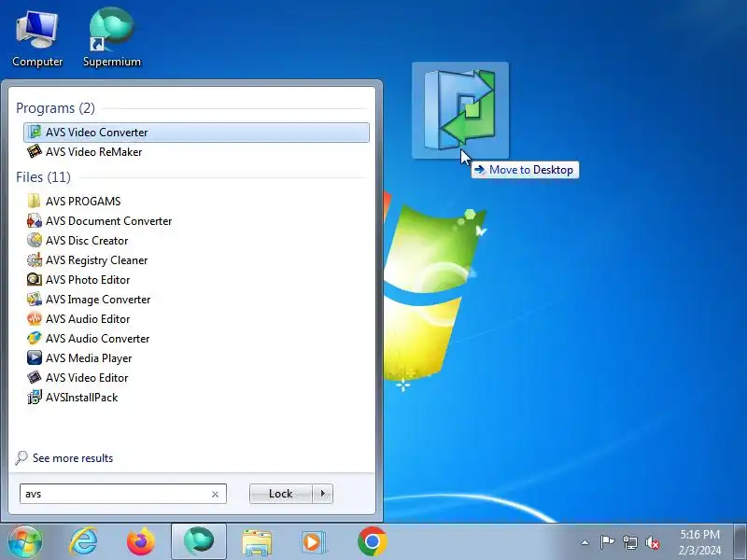
Task: Click the AVS Video ReMaker filmstrip icon
Action: (x=35, y=151)
